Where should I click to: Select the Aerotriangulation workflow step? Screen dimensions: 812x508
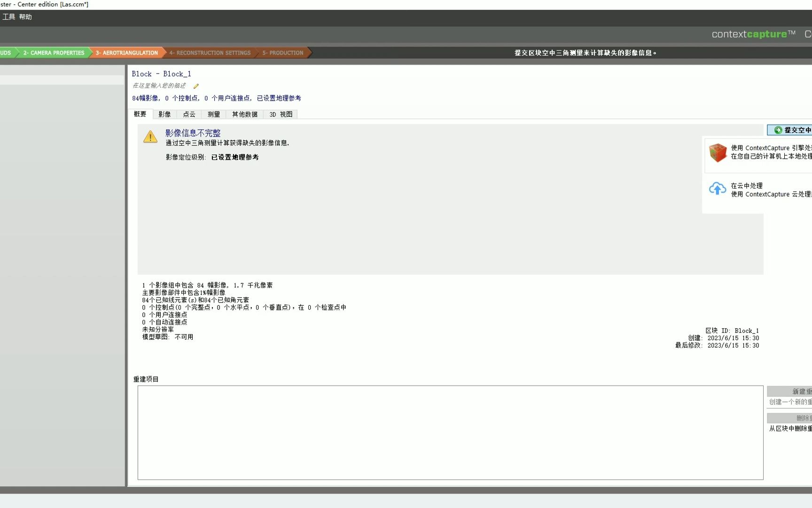pos(126,53)
